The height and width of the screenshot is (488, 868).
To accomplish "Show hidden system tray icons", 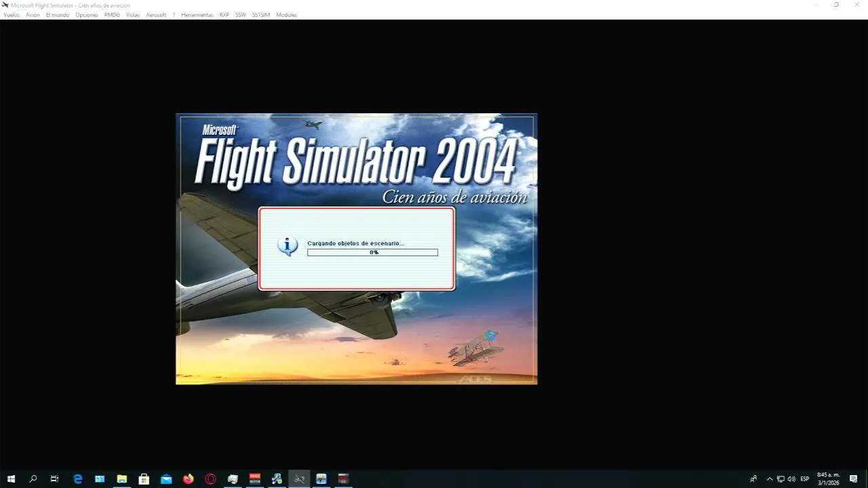I will [x=770, y=479].
